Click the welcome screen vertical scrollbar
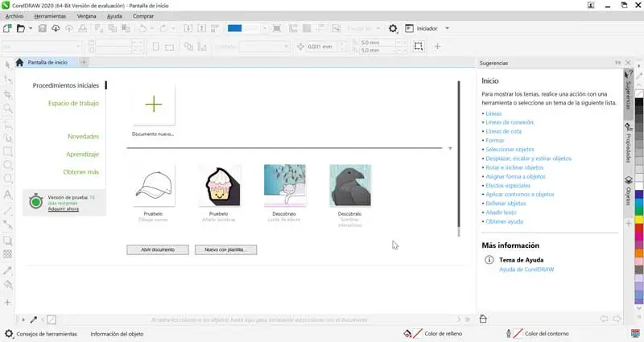This screenshot has height=342, width=644. click(x=459, y=158)
